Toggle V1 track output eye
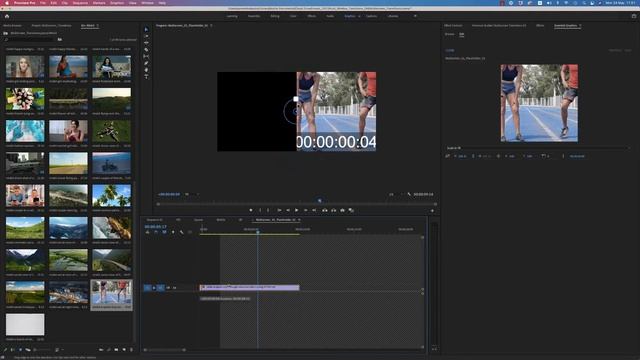Viewport: 640px width, 360px height. 174,288
